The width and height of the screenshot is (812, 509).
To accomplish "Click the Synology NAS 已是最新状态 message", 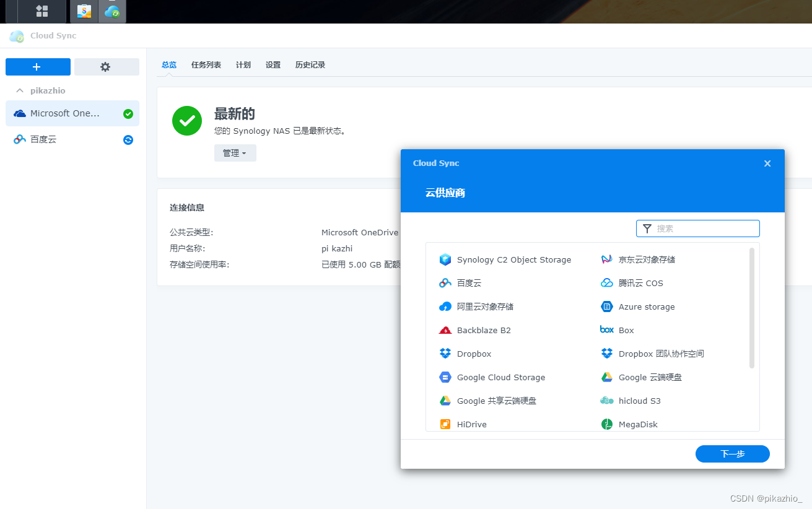I will [x=280, y=131].
